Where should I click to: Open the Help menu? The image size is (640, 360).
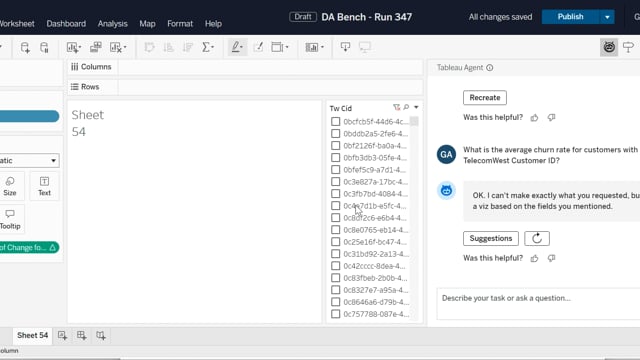[213, 24]
